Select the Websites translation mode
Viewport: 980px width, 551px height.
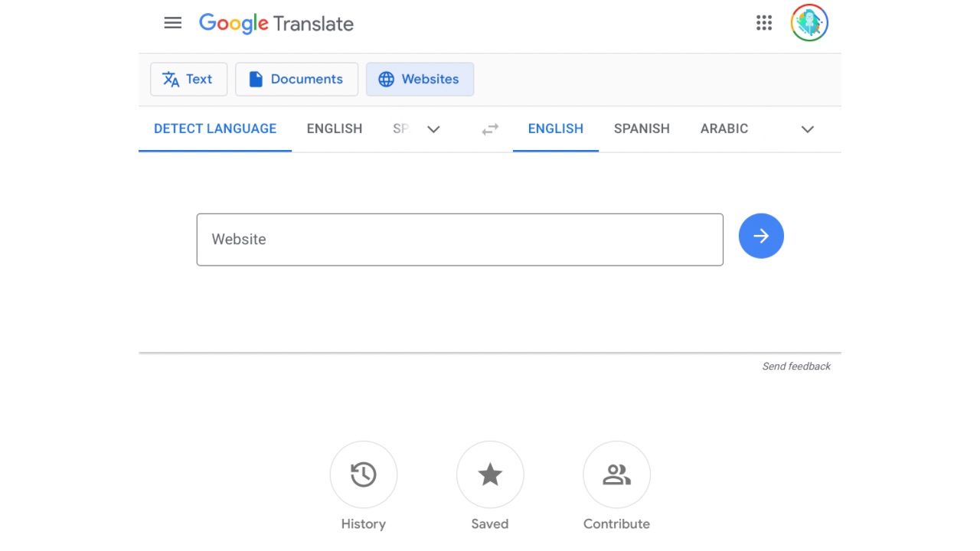[420, 80]
